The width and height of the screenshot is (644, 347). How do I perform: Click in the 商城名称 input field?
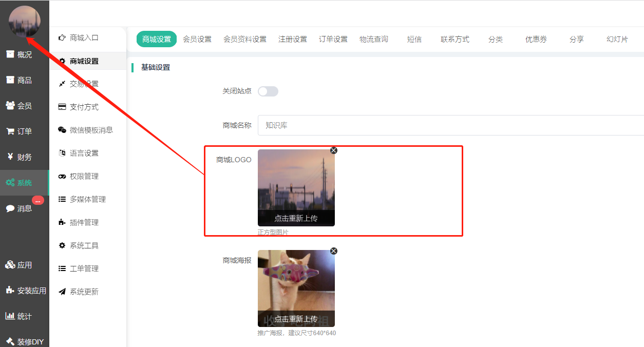(450, 125)
